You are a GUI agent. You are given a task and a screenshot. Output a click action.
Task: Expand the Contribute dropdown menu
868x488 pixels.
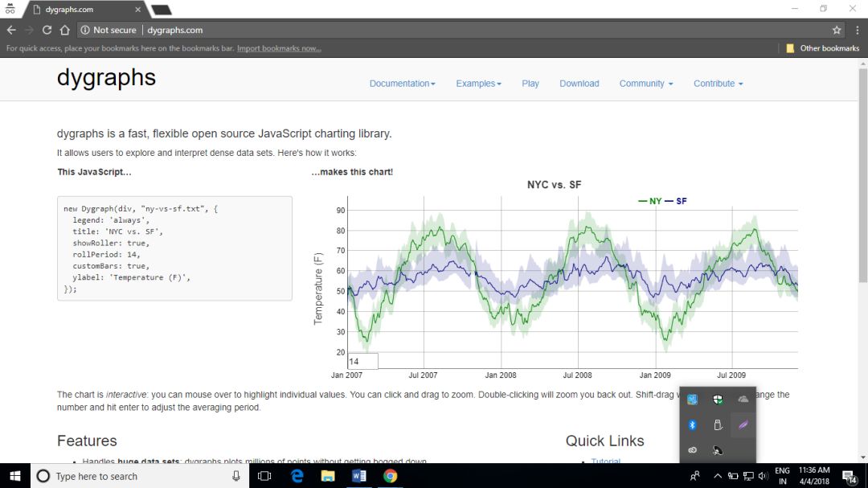(x=718, y=84)
